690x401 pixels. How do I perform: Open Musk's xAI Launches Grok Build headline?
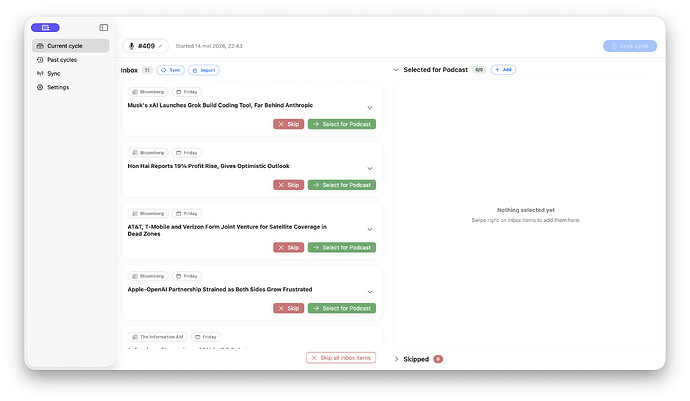click(x=220, y=105)
